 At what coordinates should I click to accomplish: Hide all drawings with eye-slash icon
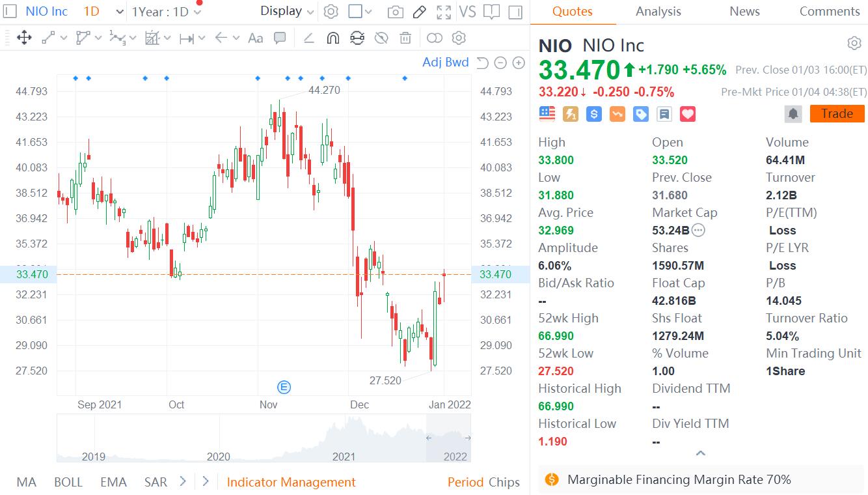tap(382, 38)
